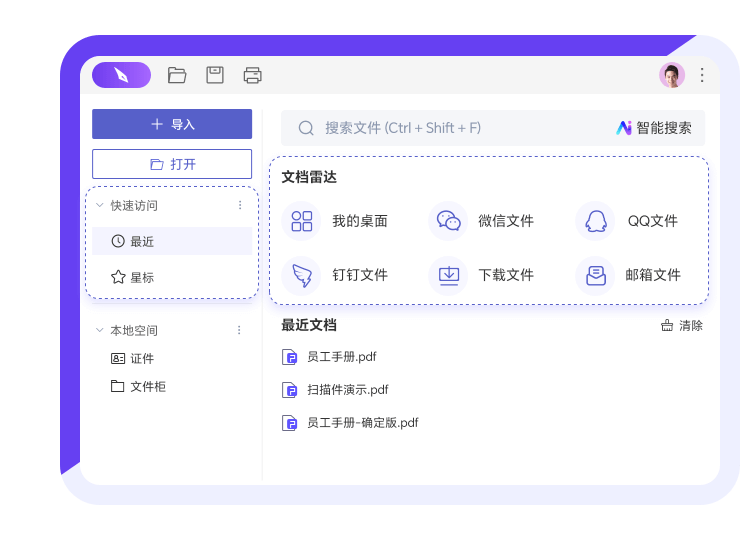
Task: Select 最近 in quick access
Action: tap(172, 241)
